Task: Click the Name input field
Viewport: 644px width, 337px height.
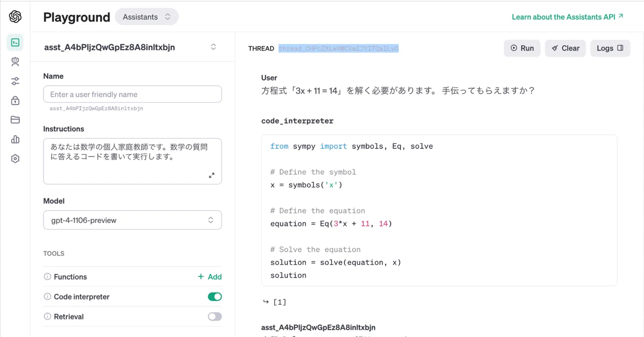Action: pyautogui.click(x=132, y=94)
